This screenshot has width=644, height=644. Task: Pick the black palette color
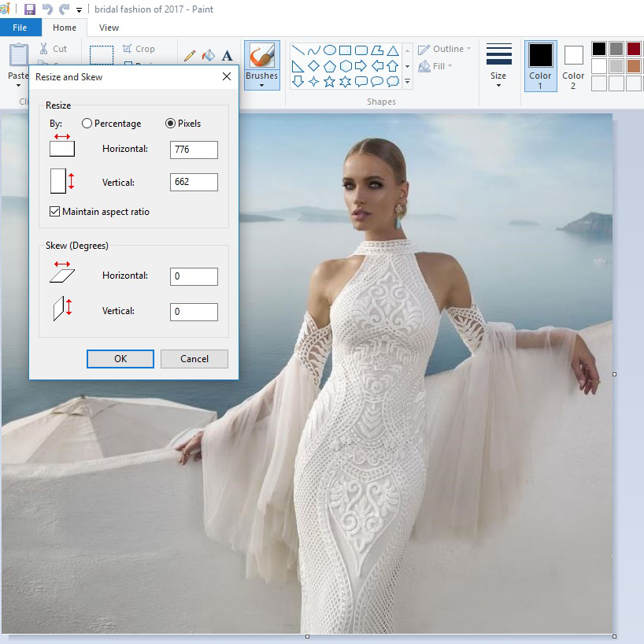pos(599,49)
